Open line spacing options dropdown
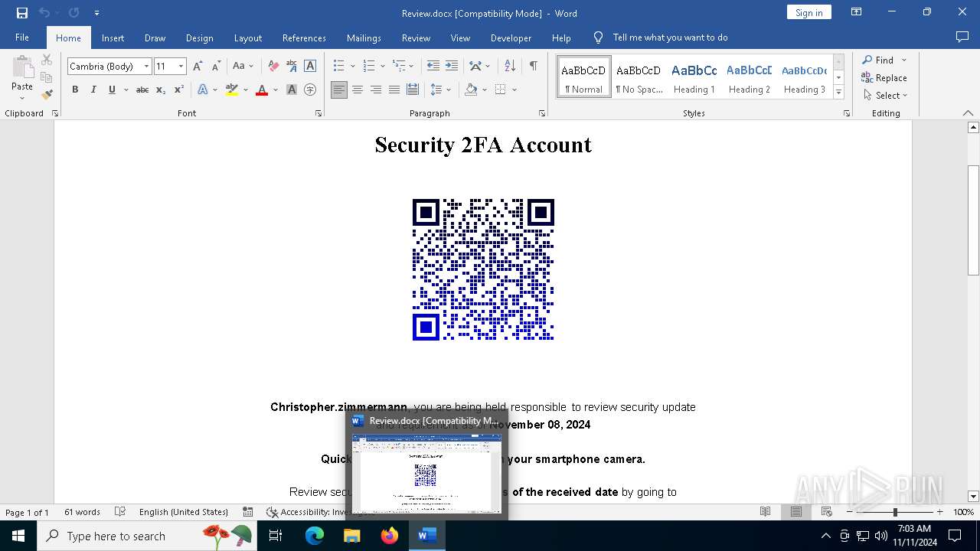This screenshot has height=551, width=980. [x=449, y=90]
